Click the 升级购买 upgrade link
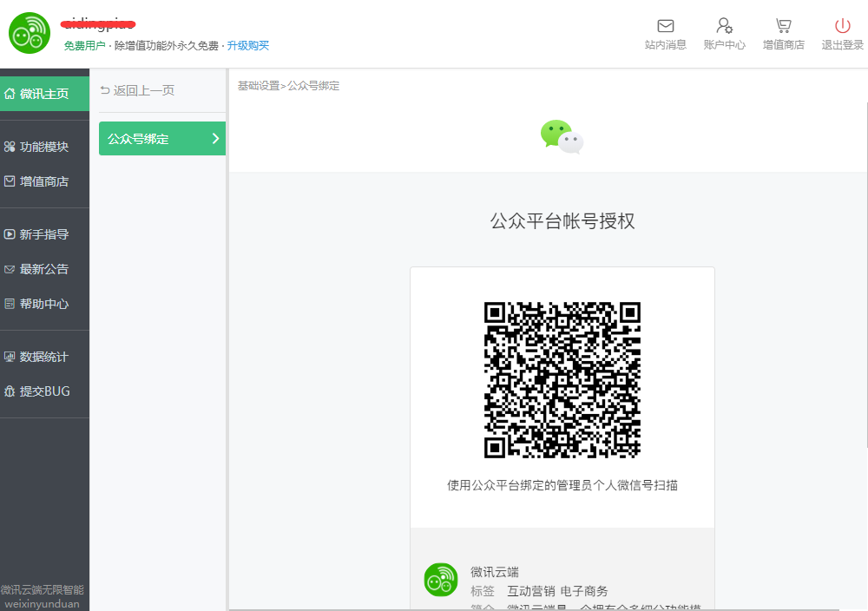 click(x=248, y=46)
